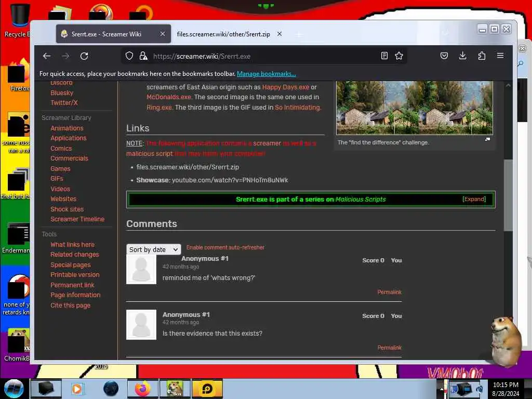Open the downloads panel

(x=463, y=56)
